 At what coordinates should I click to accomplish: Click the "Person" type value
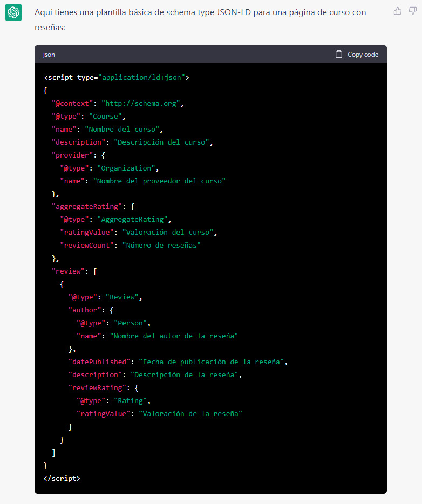click(130, 323)
